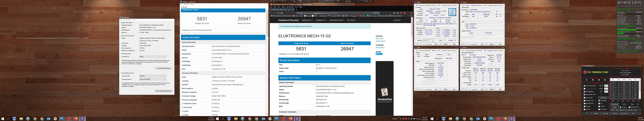Switch to the Caches tab in CPU-Z
The width and height of the screenshot is (644, 121).
pos(422,5)
